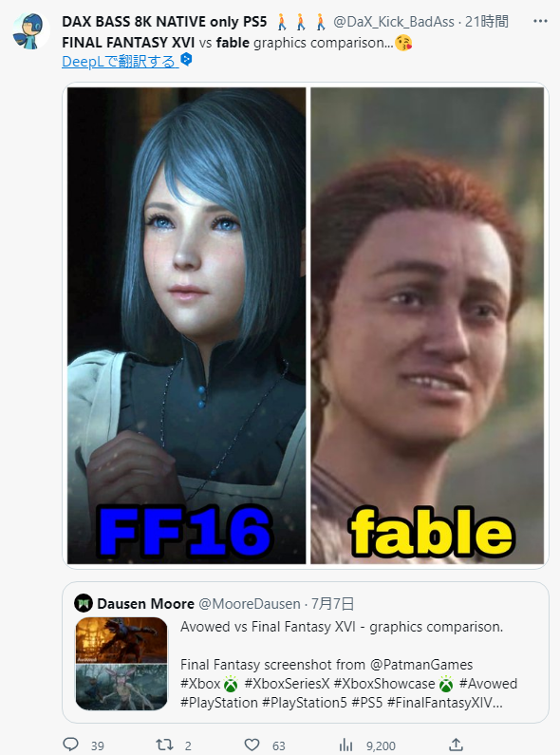Open the DAX BASS 8K NATIVE display name

[164, 22]
